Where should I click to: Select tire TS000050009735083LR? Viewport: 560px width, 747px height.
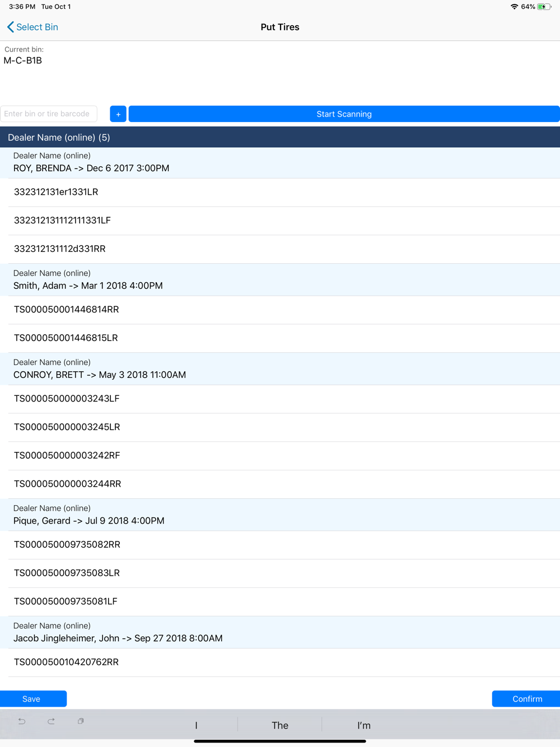(x=280, y=573)
